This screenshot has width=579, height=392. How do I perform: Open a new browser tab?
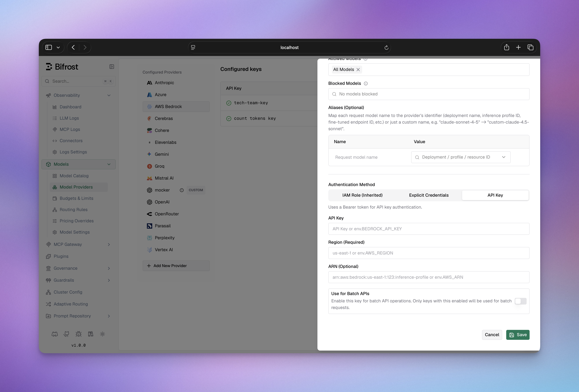518,47
